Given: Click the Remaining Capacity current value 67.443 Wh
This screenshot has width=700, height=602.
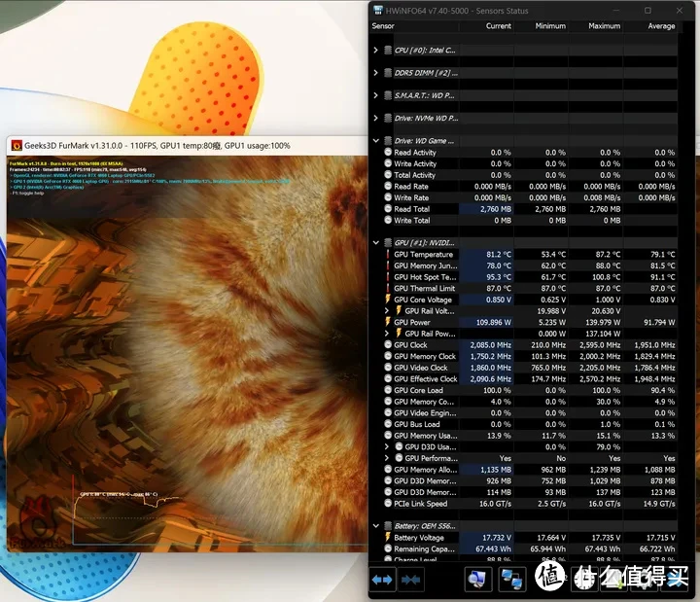Looking at the screenshot, I should (x=493, y=549).
